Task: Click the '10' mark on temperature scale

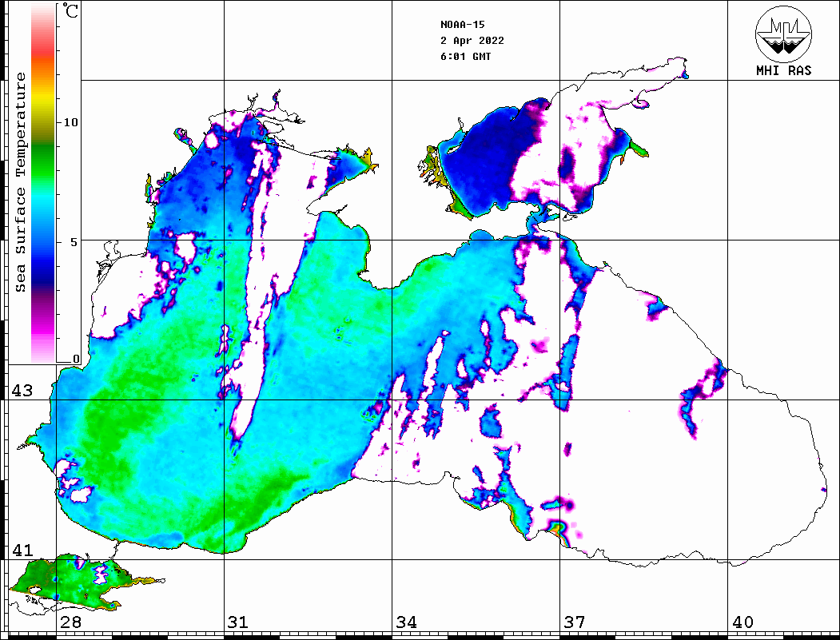Action: [x=70, y=122]
